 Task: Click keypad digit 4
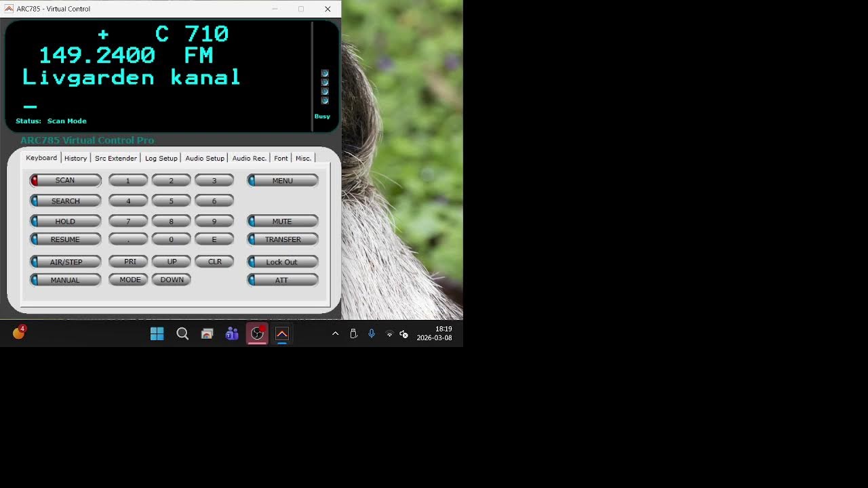point(128,201)
